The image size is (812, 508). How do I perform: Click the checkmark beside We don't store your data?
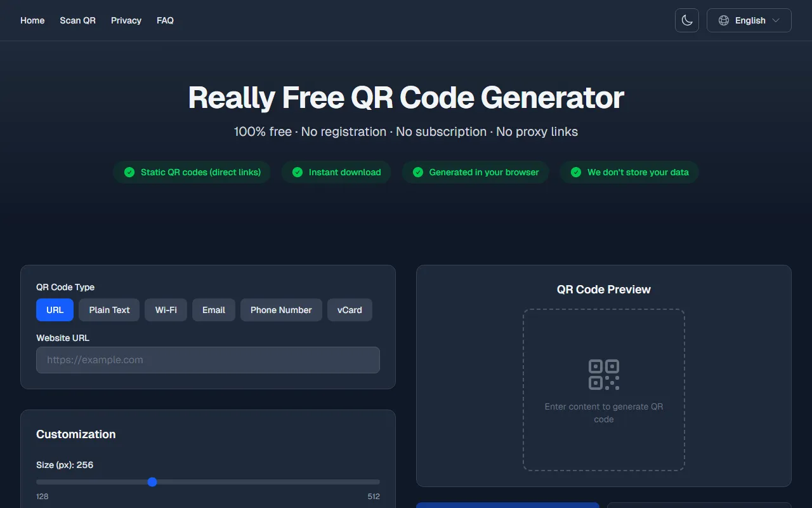576,172
